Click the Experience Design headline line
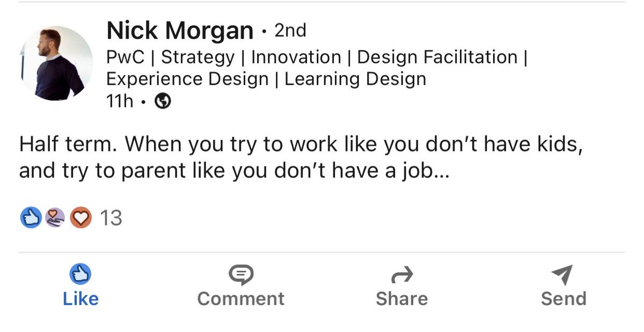Image resolution: width=644 pixels, height=332 pixels. 266,80
